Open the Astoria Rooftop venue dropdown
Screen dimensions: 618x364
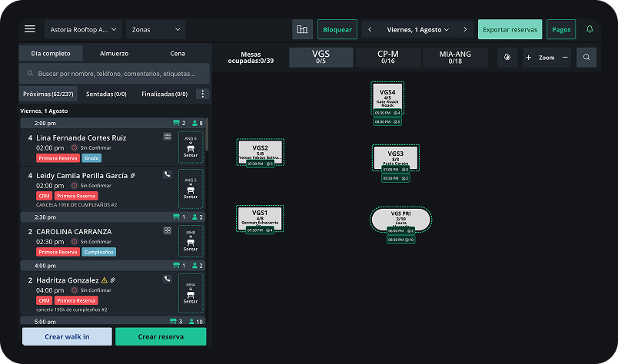pos(84,30)
